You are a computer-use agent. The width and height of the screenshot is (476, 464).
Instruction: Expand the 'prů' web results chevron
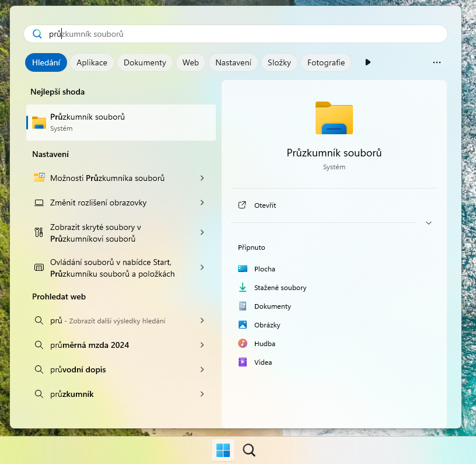click(202, 320)
